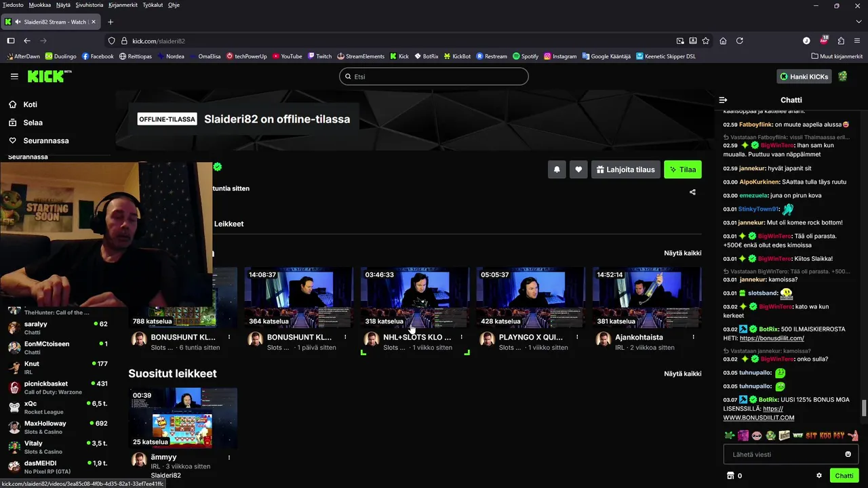This screenshot has width=868, height=488.
Task: Open options for 1 päivä sitten BONUSHUNT video
Action: [345, 337]
